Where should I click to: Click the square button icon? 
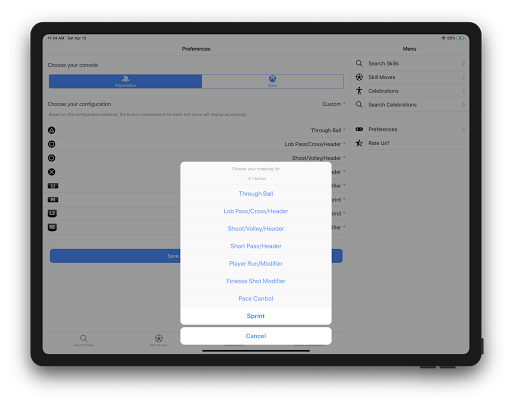52,144
